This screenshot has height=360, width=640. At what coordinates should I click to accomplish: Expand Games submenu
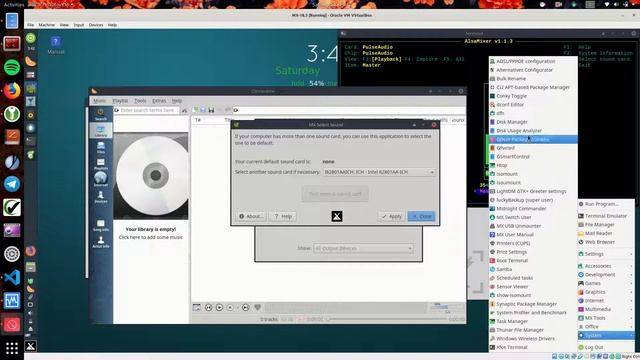606,283
